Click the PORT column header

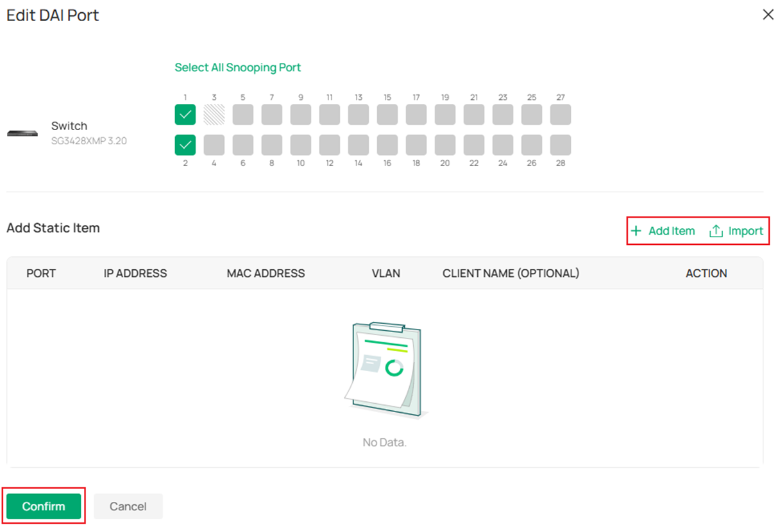click(40, 273)
